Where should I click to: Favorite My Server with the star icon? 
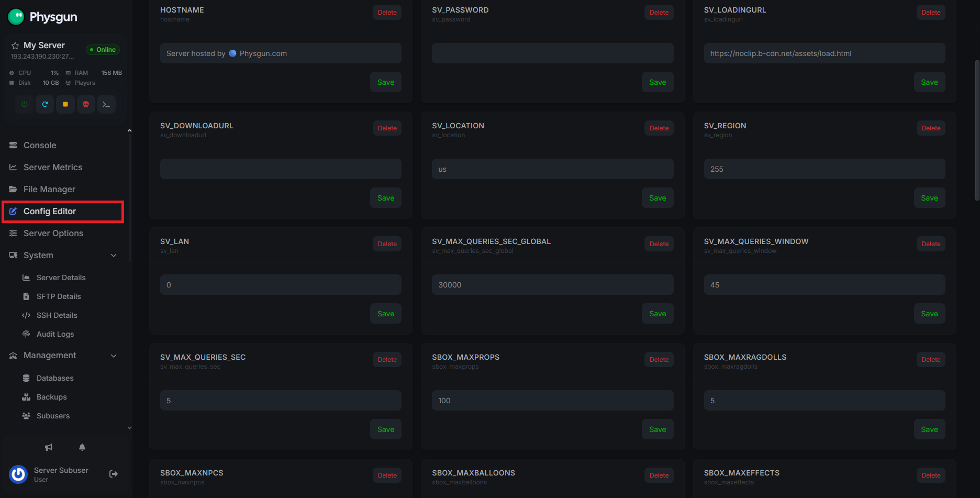click(15, 46)
